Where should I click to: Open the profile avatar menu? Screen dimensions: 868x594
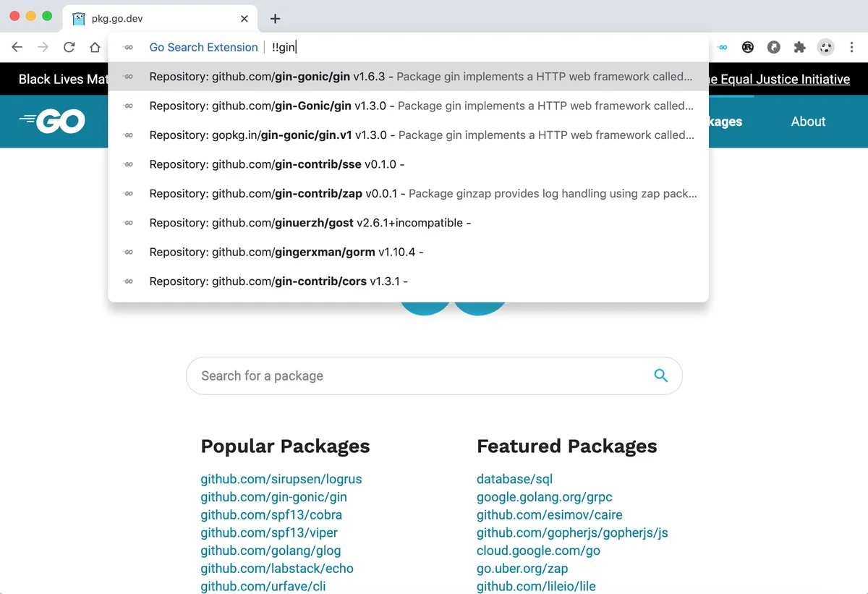click(x=825, y=48)
